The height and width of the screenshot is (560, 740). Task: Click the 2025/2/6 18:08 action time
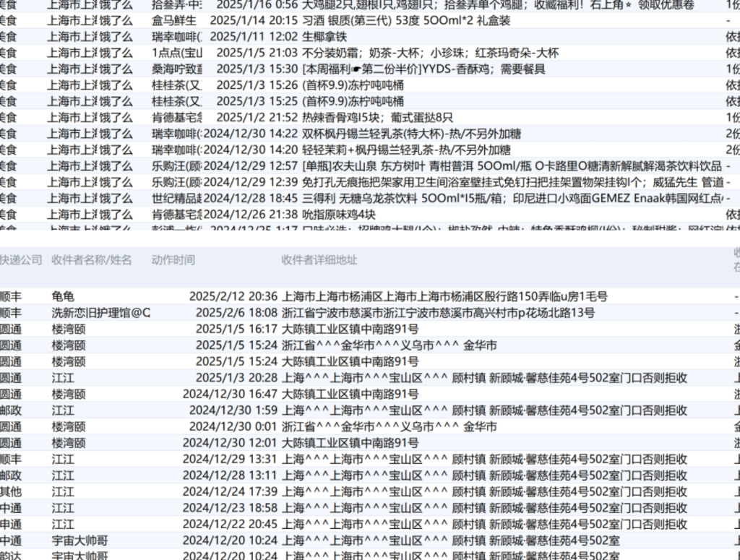point(236,313)
